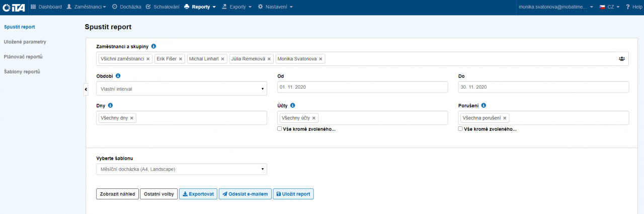Click the info icon beside Období
This screenshot has width=644, height=214.
(118, 76)
